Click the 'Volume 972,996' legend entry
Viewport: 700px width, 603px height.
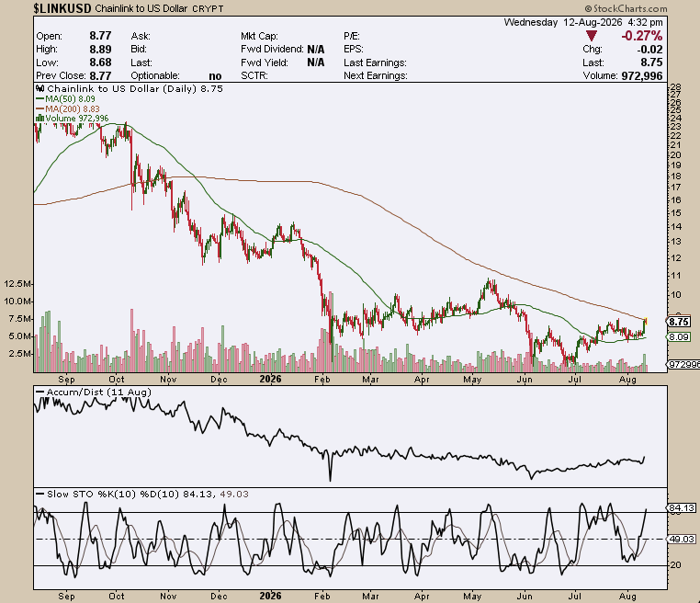click(77, 118)
